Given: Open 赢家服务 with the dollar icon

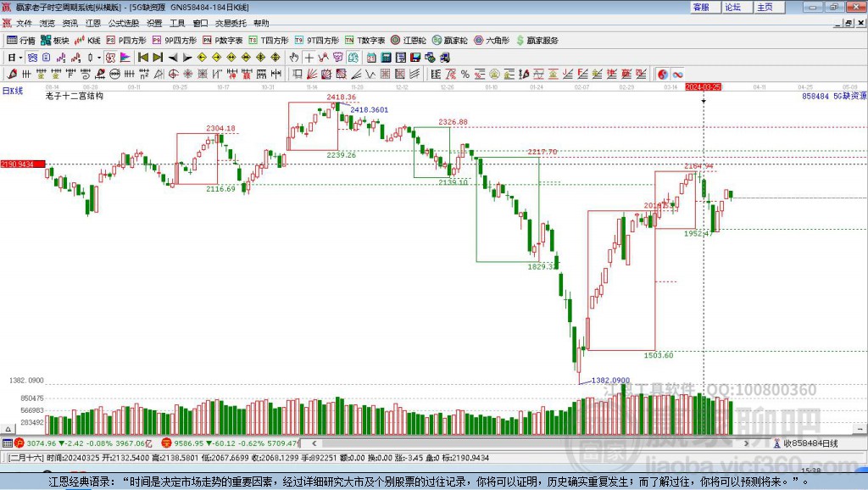Looking at the screenshot, I should [537, 41].
